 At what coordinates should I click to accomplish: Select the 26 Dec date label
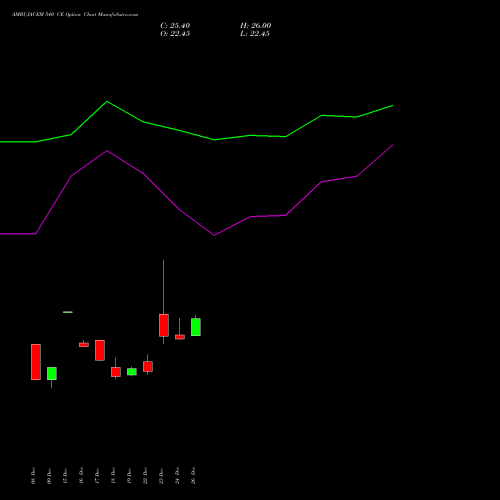pyautogui.click(x=193, y=476)
